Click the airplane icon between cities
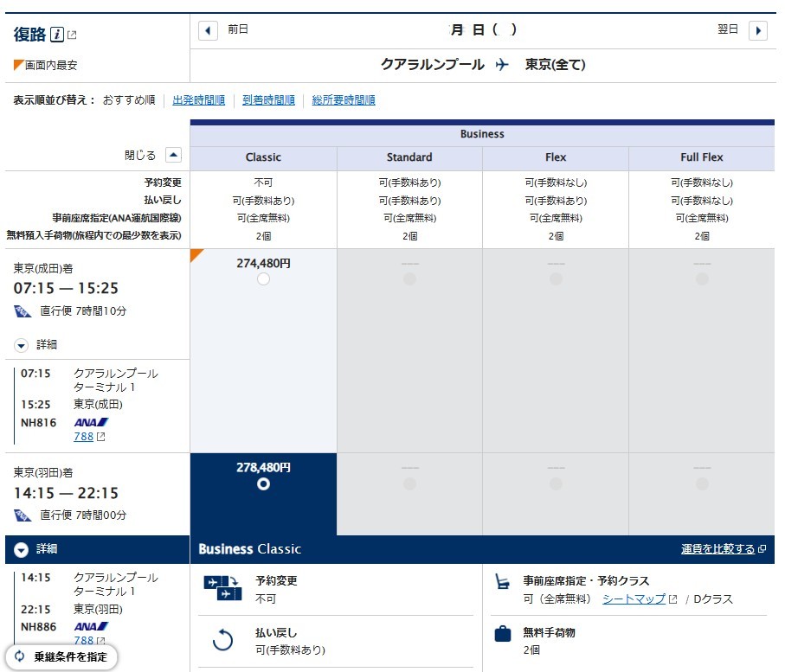 coord(502,65)
